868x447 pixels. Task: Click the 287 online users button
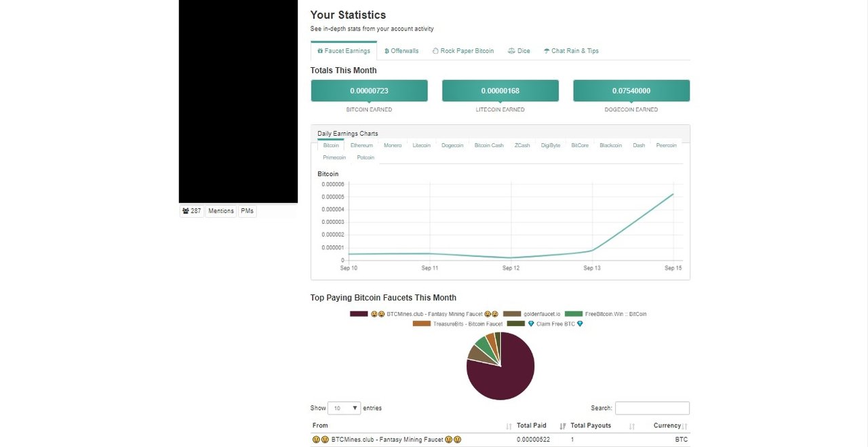(192, 211)
